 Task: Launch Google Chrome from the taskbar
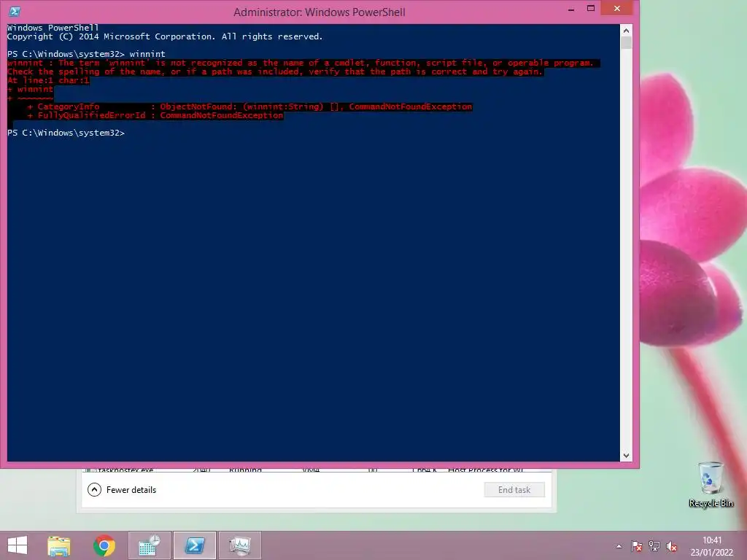[104, 545]
